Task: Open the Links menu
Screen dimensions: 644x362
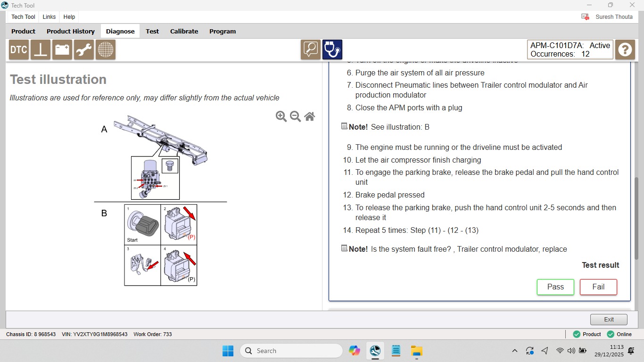Action: tap(49, 16)
